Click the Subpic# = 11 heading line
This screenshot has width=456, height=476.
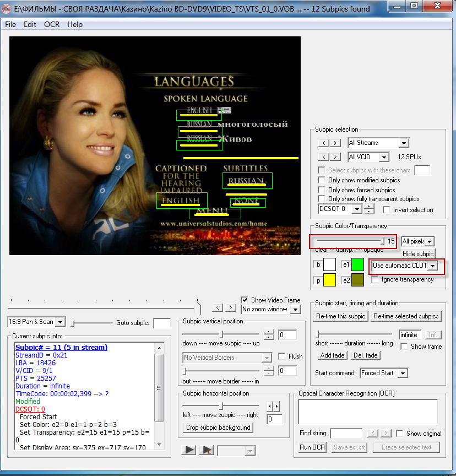61,347
